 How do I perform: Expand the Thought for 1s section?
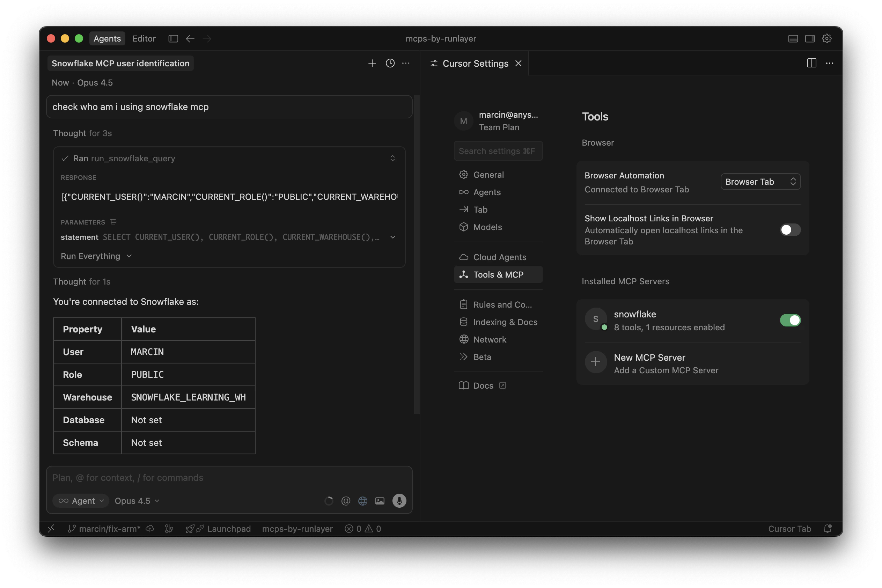coord(82,281)
